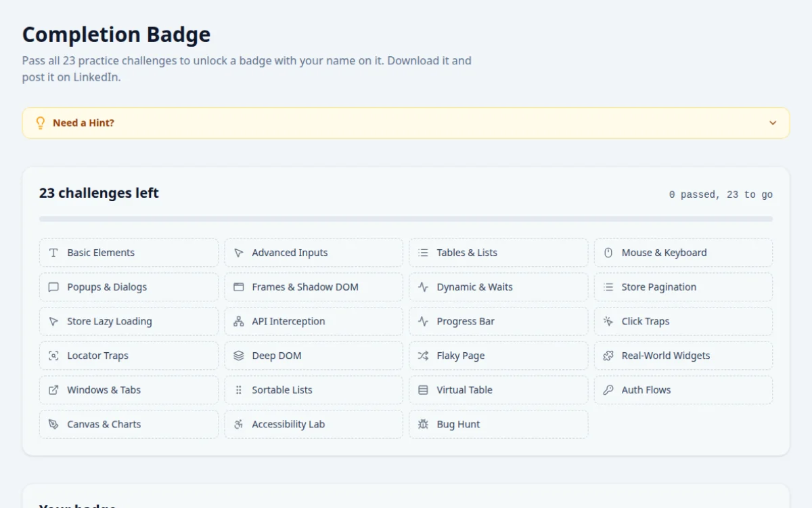Click the Store Pagination label

659,287
